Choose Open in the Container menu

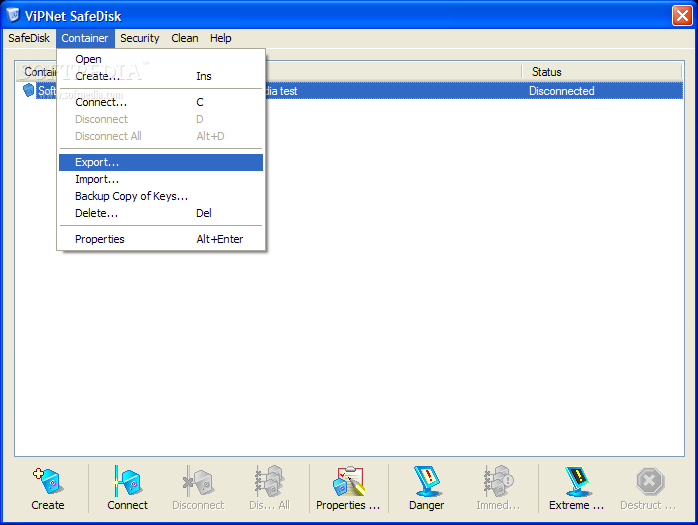click(161, 59)
